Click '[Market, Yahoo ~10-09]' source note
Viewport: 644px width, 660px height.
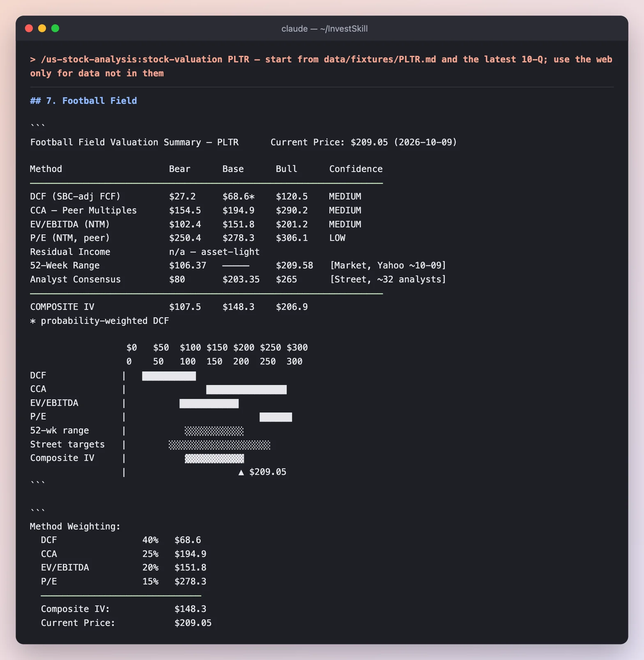point(388,266)
